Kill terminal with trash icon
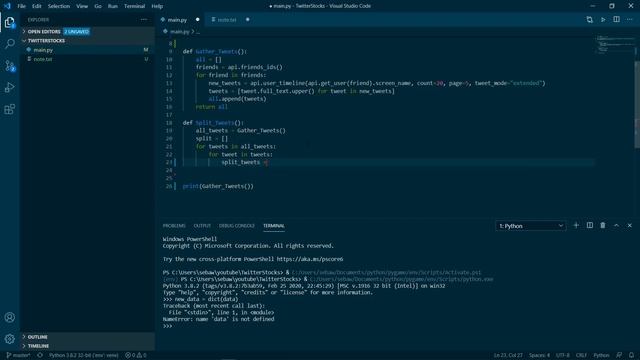 click(x=603, y=225)
